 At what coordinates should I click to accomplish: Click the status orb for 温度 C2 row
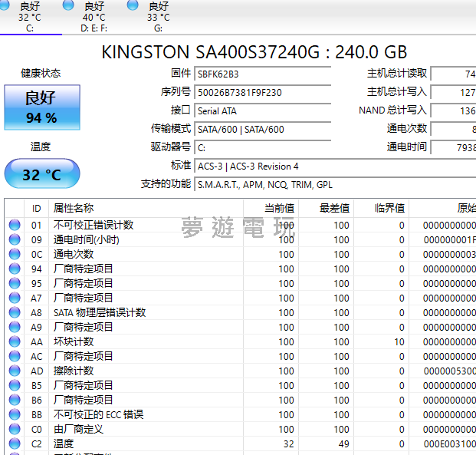click(x=15, y=444)
